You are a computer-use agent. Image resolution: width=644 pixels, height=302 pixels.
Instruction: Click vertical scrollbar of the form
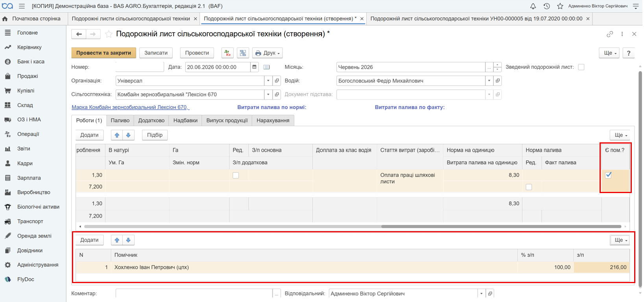[x=640, y=179]
